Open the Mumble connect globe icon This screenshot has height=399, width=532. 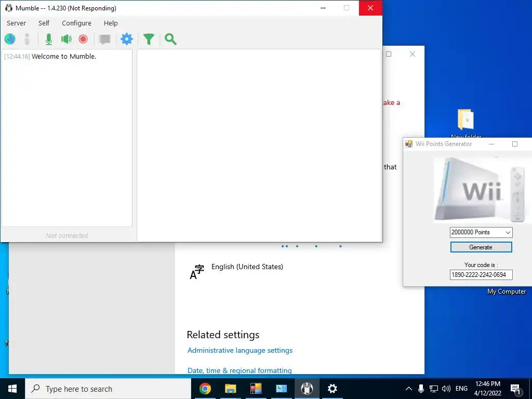point(10,39)
